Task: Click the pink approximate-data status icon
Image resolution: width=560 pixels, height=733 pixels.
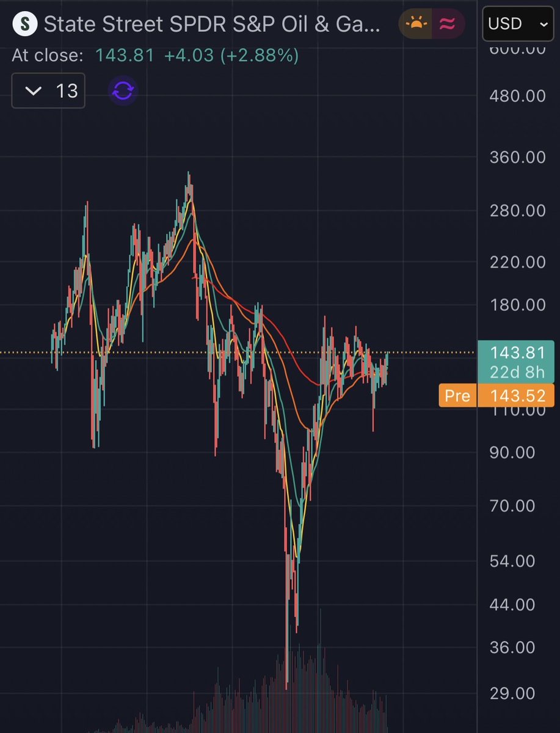Action: 448,24
